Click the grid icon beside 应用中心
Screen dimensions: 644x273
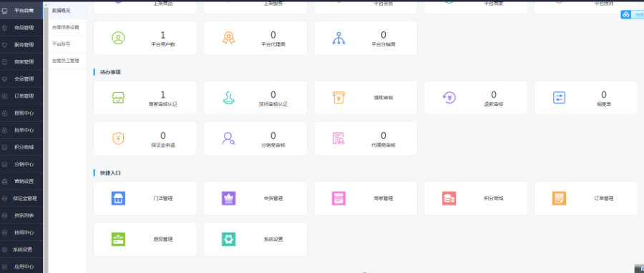(x=4, y=267)
